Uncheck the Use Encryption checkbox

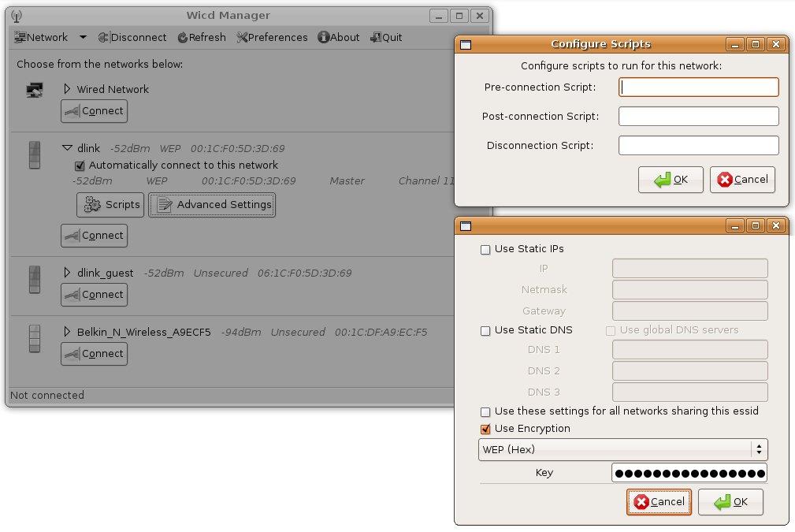point(485,429)
